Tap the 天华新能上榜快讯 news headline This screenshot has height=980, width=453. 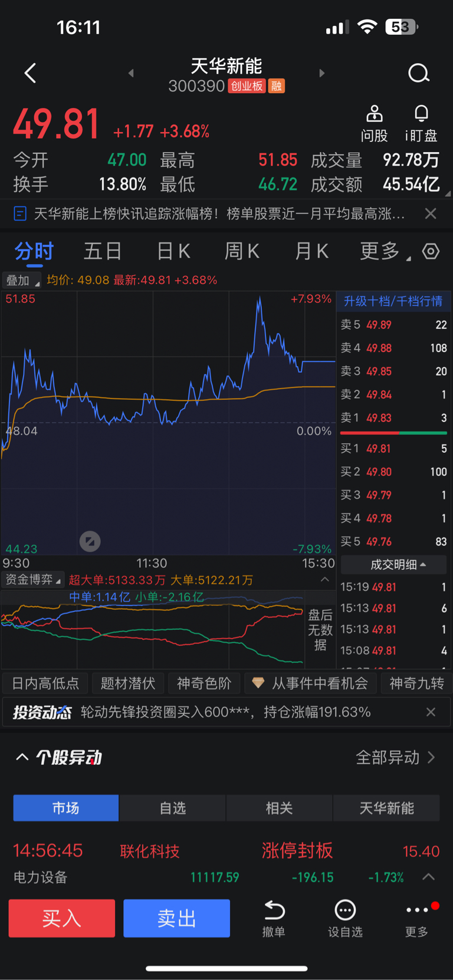pos(219,213)
